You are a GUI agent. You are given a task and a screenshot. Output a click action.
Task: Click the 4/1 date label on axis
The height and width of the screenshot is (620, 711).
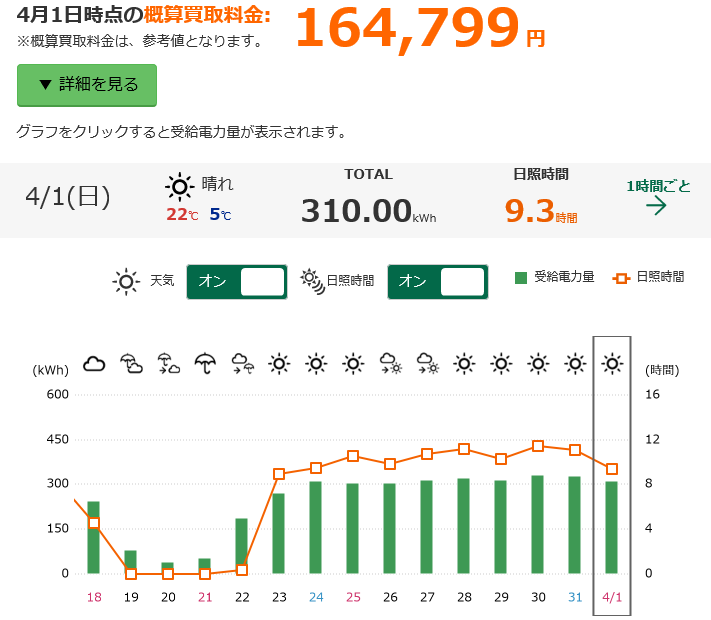612,597
